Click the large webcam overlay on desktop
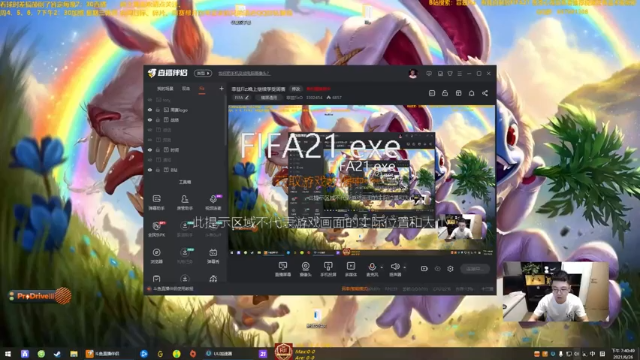Viewport: 640px width, 360px height. click(x=556, y=292)
